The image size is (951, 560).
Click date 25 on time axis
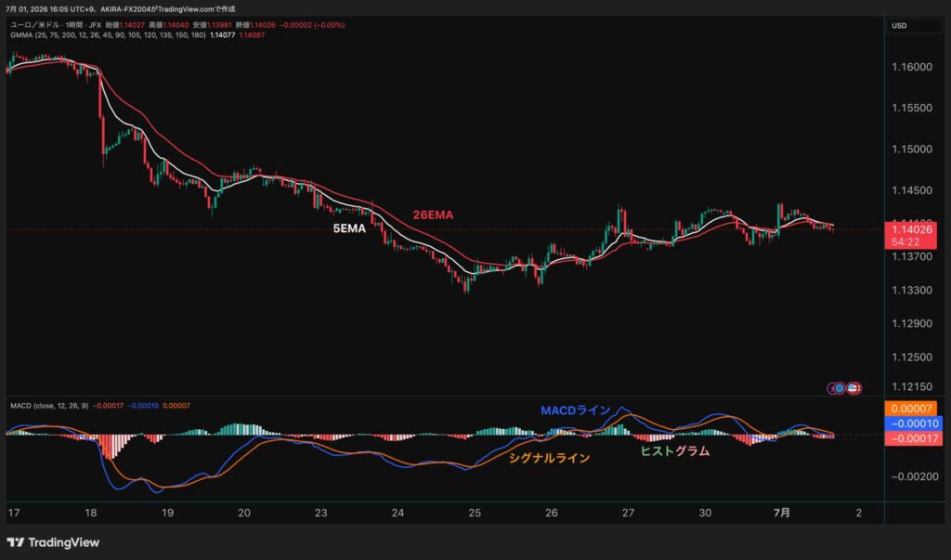click(475, 514)
